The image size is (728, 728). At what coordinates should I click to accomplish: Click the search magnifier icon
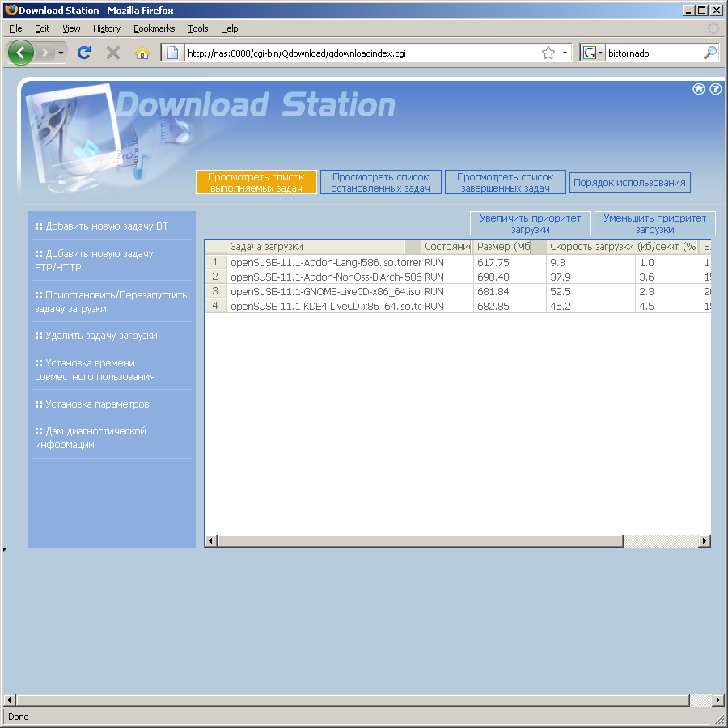tap(710, 53)
